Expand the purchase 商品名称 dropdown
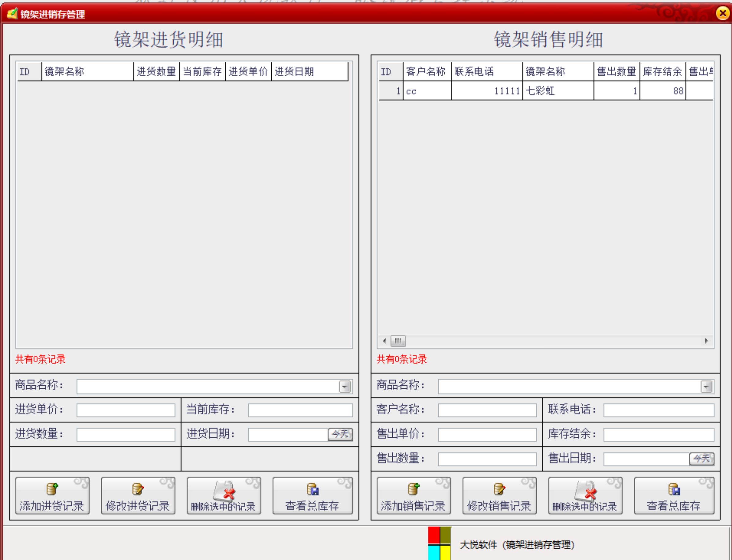Image resolution: width=732 pixels, height=560 pixels. [x=345, y=387]
